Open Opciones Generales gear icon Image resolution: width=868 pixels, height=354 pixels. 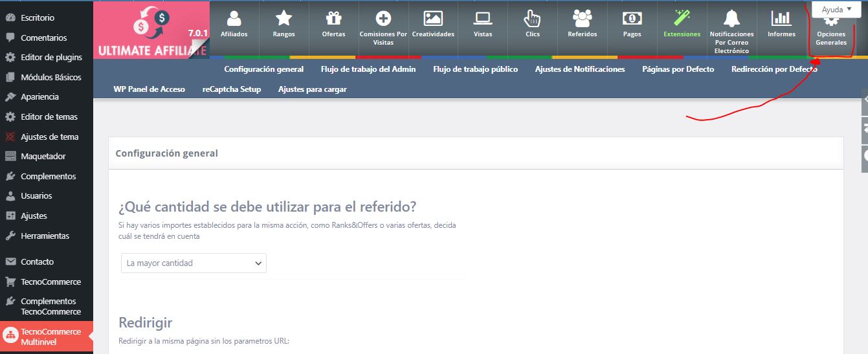click(831, 21)
